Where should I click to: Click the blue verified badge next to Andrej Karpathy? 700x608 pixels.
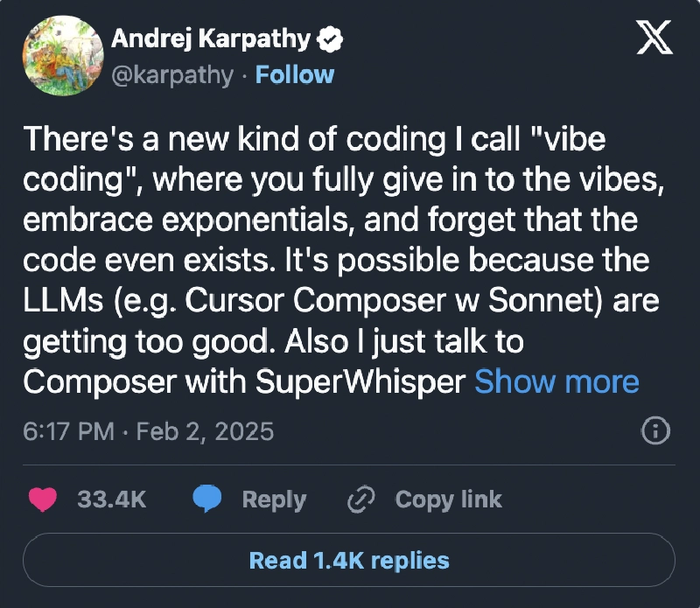click(329, 38)
